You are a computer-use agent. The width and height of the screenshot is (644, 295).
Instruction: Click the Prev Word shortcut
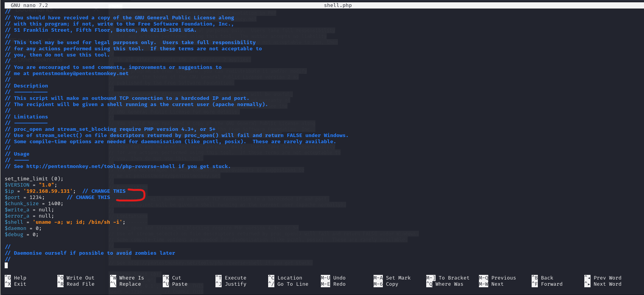[603, 278]
